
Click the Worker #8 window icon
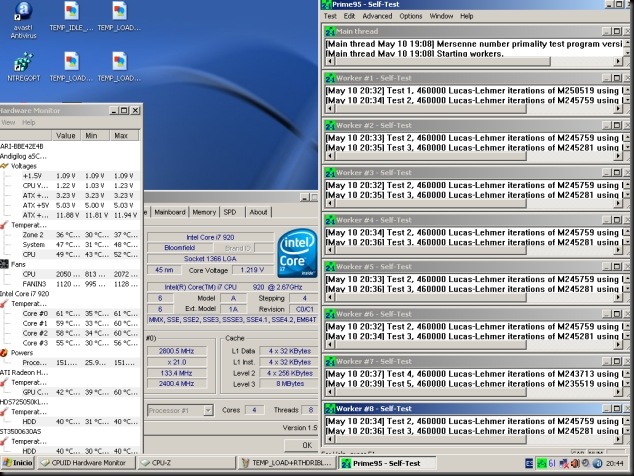(330, 408)
